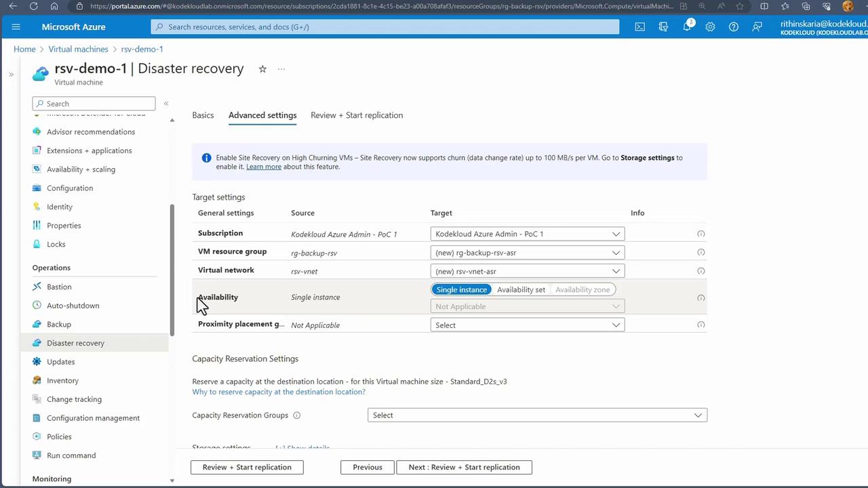Collapse the sidebar using the double-chevron icon
The width and height of the screenshot is (868, 488).
166,104
